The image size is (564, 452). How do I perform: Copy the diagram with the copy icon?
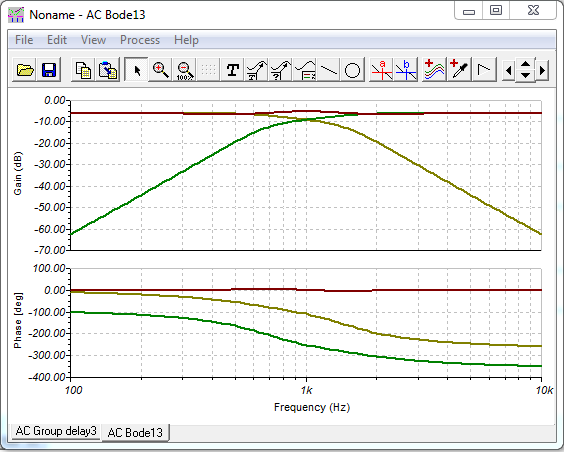[x=83, y=69]
